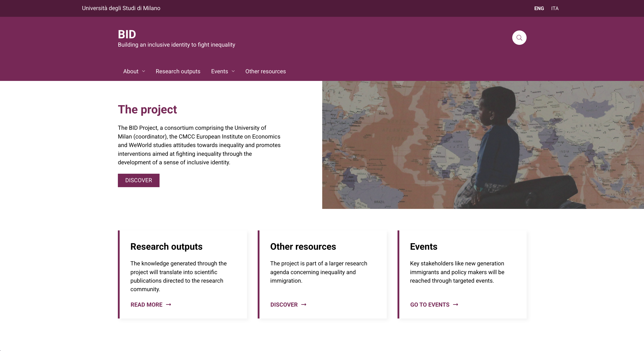This screenshot has width=644, height=351.
Task: Click the arrow icon after Other resources DISCOVER
Action: [x=303, y=305]
